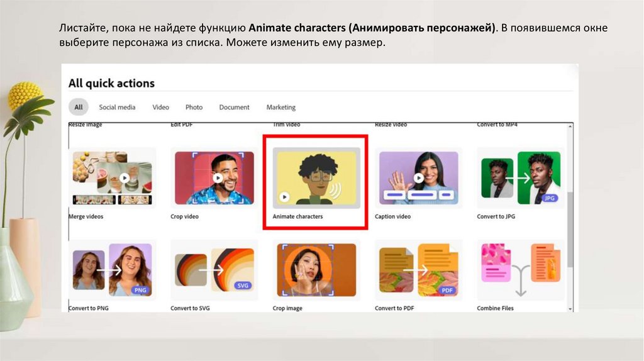Image resolution: width=644 pixels, height=361 pixels.
Task: Open the Crop video quick action thumbnail
Action: click(214, 178)
